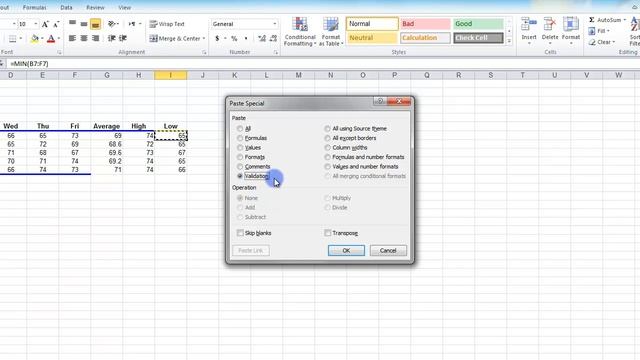The image size is (640, 360).
Task: Toggle Wrap Text
Action: pyautogui.click(x=167, y=24)
